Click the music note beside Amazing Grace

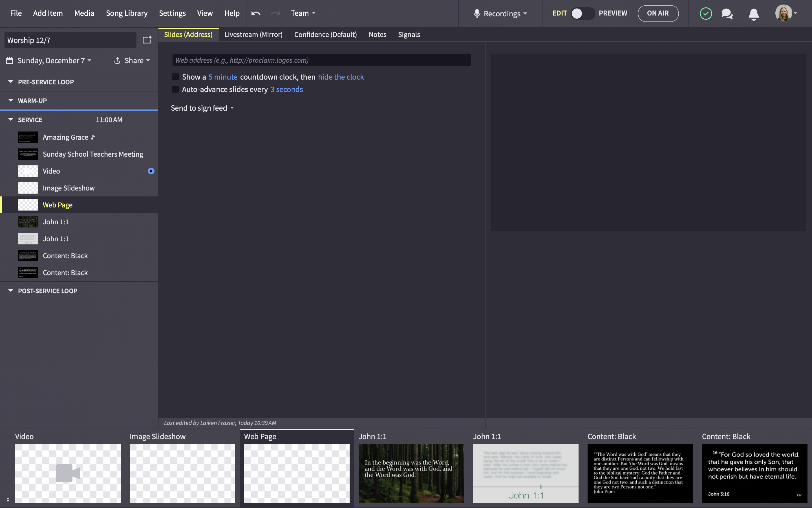tap(93, 137)
